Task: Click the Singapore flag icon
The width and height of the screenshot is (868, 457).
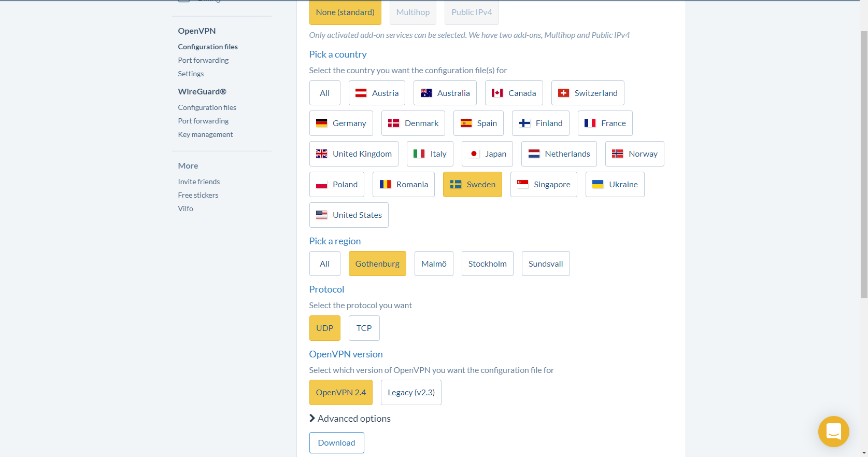Action: (x=523, y=184)
